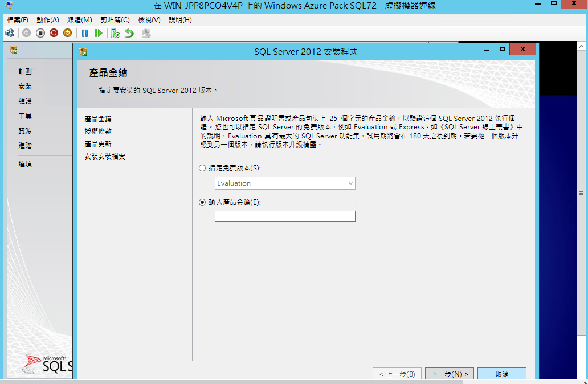This screenshot has width=588, height=384.
Task: Click the Installation Center box icon
Action: click(14, 50)
